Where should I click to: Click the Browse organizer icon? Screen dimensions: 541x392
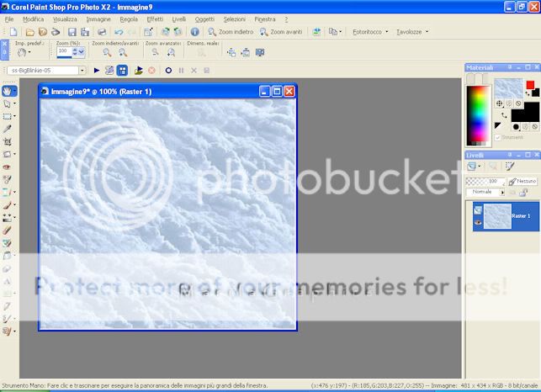click(43, 32)
